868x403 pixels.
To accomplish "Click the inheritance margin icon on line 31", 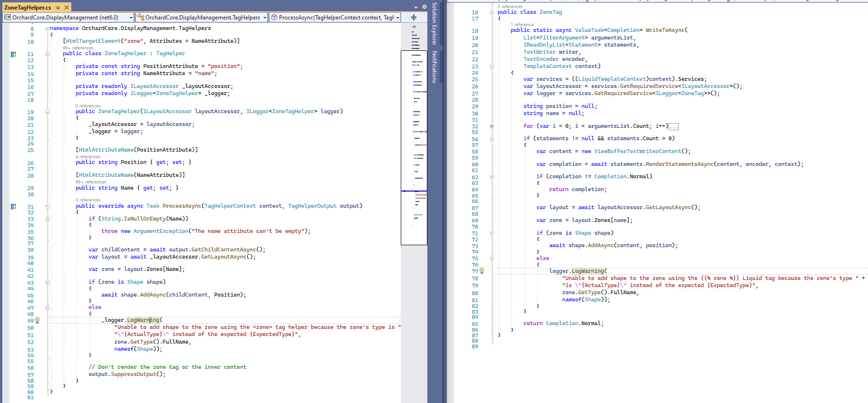I will pos(13,206).
